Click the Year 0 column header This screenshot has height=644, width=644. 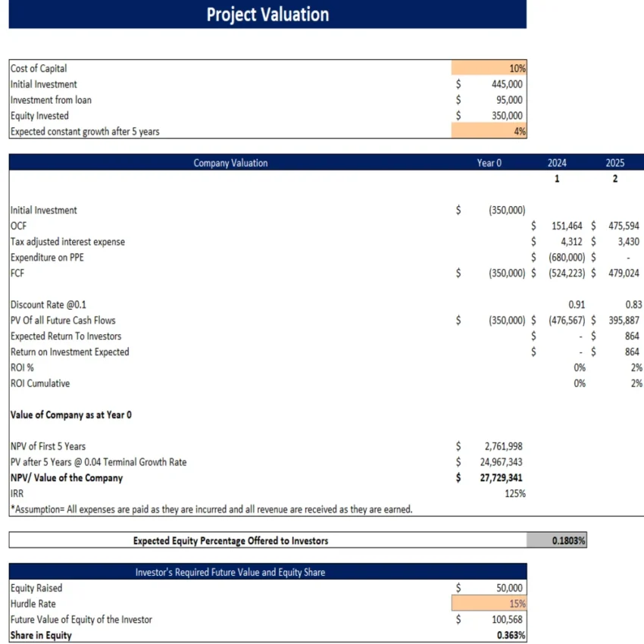(x=489, y=162)
